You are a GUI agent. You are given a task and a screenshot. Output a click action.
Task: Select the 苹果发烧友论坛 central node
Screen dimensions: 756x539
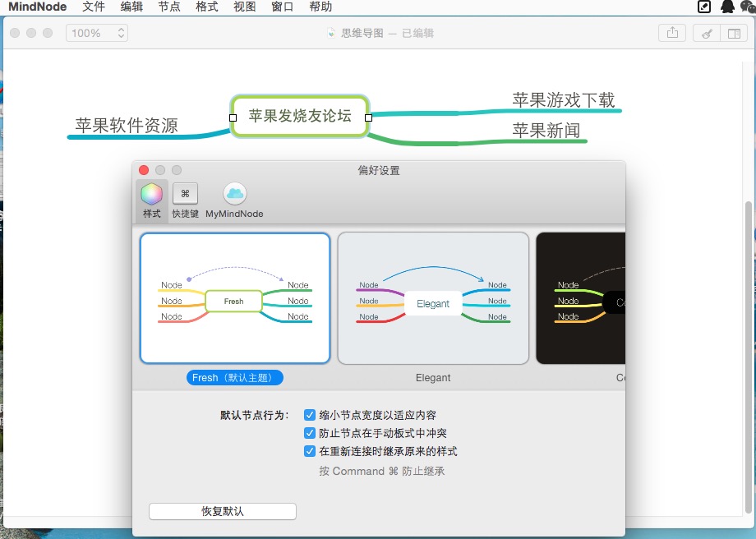[300, 116]
